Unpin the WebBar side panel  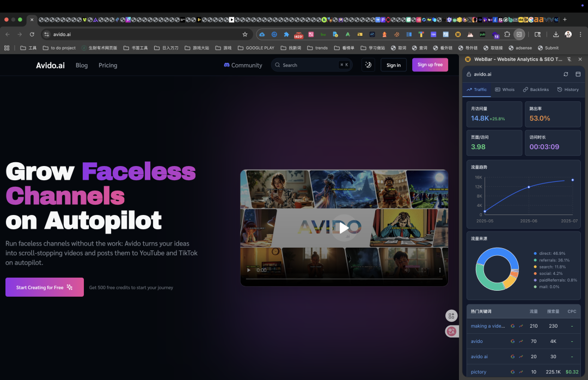tap(569, 59)
